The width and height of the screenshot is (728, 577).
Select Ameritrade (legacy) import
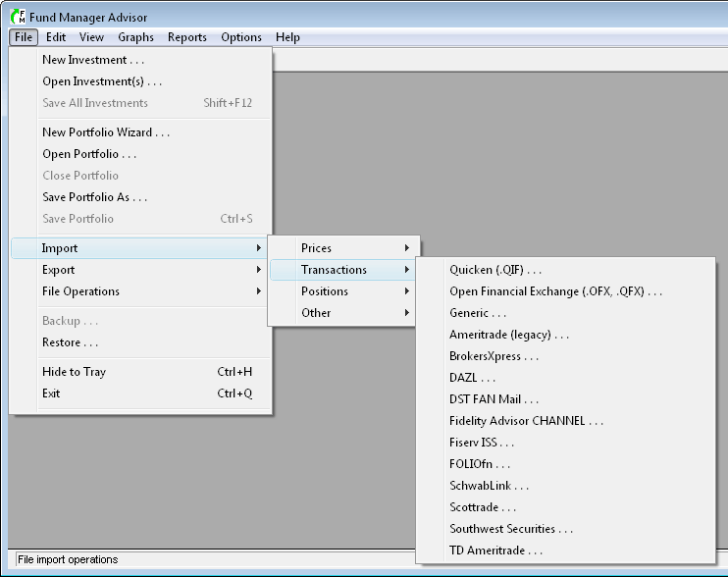coord(565,335)
